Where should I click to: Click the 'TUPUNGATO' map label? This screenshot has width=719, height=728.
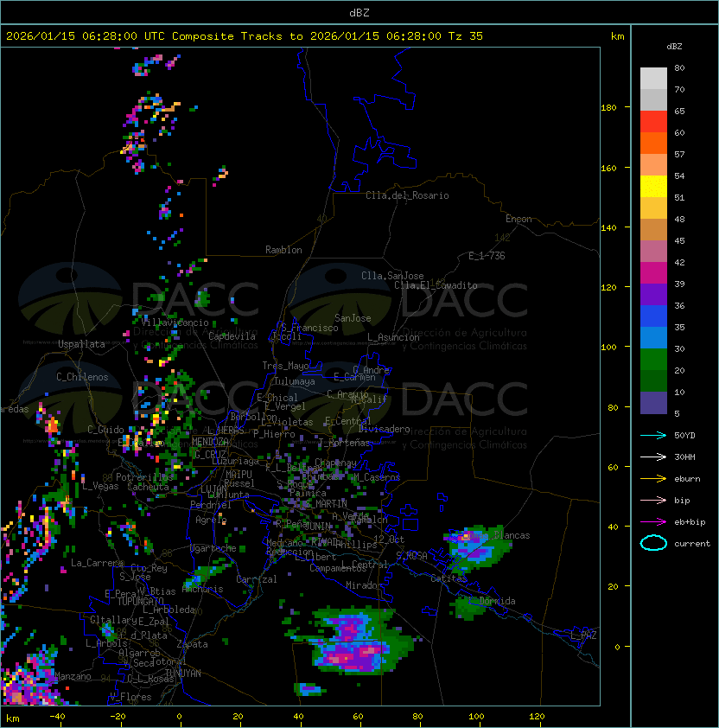tap(140, 601)
